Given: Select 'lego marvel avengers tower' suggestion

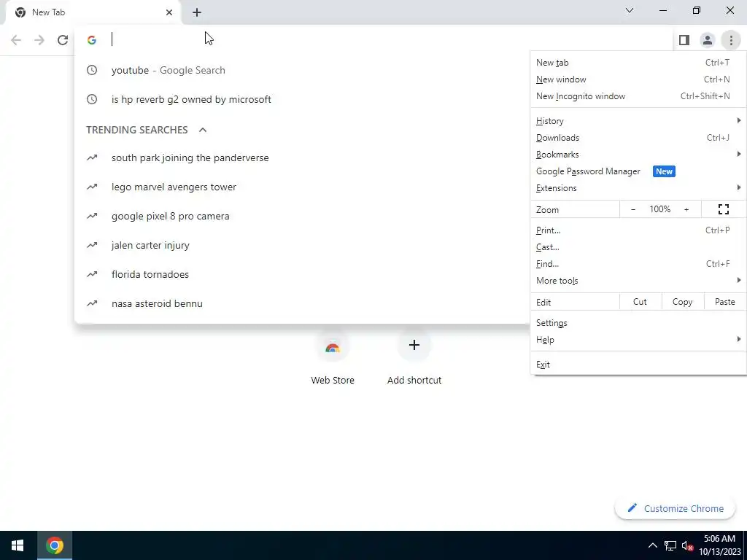Looking at the screenshot, I should (x=302, y=187).
